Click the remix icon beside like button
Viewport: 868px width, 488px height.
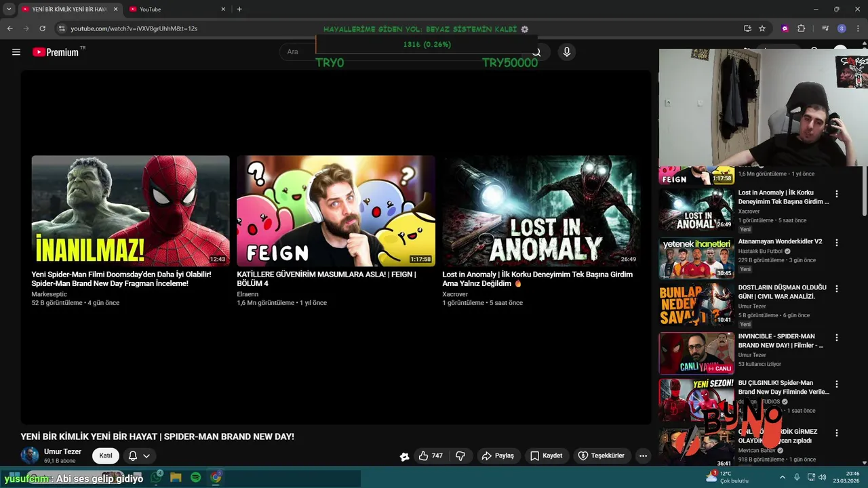404,456
